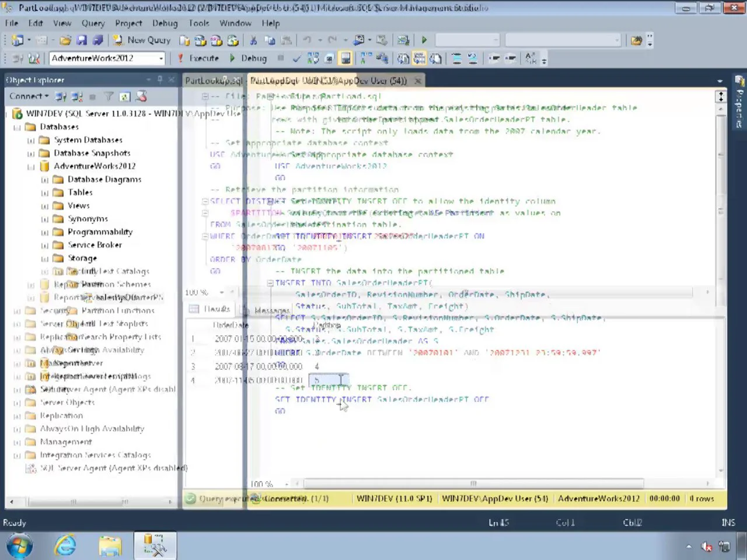Expand the Tables folder node
Viewport: 747px width, 560px height.
[45, 192]
